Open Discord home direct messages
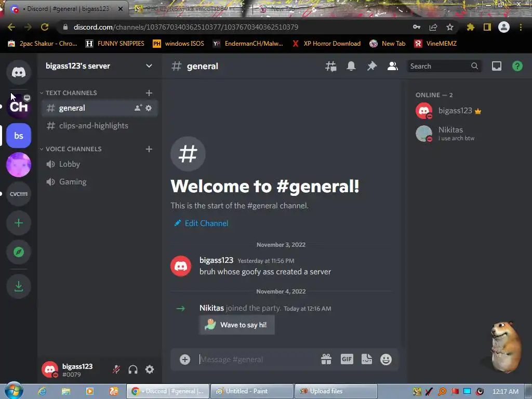Image resolution: width=532 pixels, height=399 pixels. pos(19,72)
